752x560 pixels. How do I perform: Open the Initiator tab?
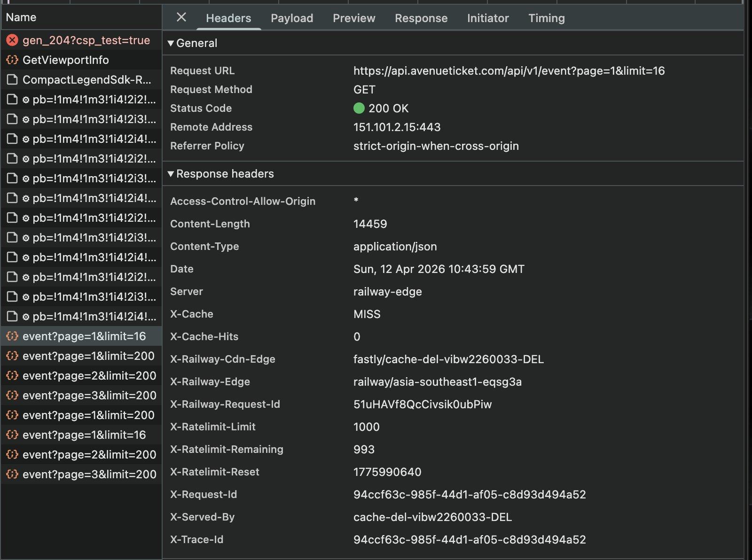coord(488,18)
